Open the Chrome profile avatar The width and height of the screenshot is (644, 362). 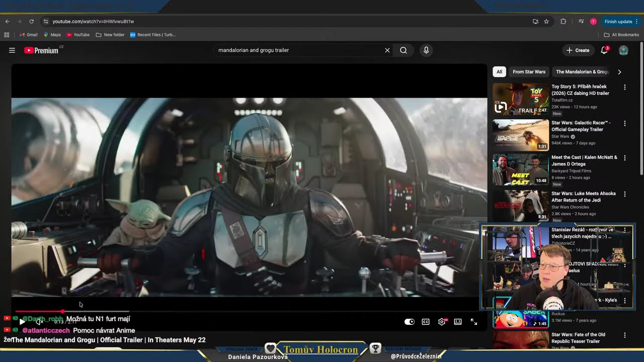coord(593,22)
